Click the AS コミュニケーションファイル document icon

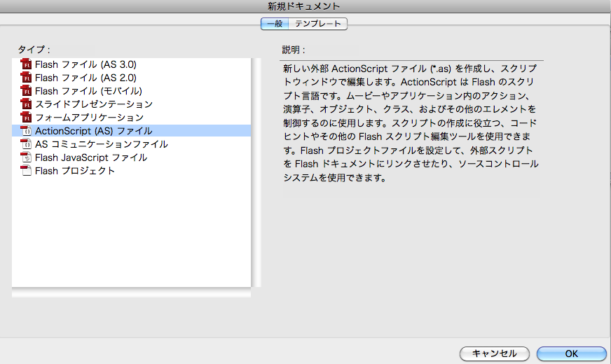click(26, 144)
